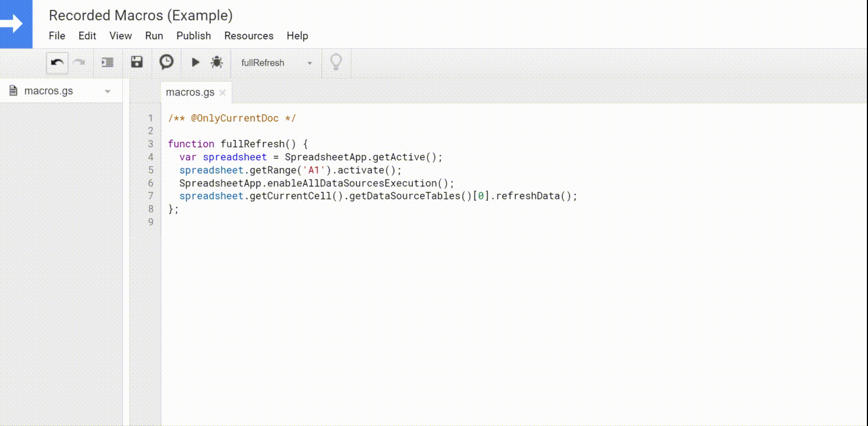The height and width of the screenshot is (426, 868).
Task: Open execution transcript via the clock icon
Action: tap(166, 62)
